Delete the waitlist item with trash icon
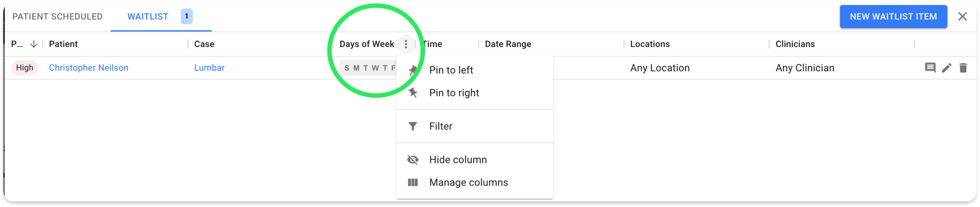The height and width of the screenshot is (207, 980). 963,68
